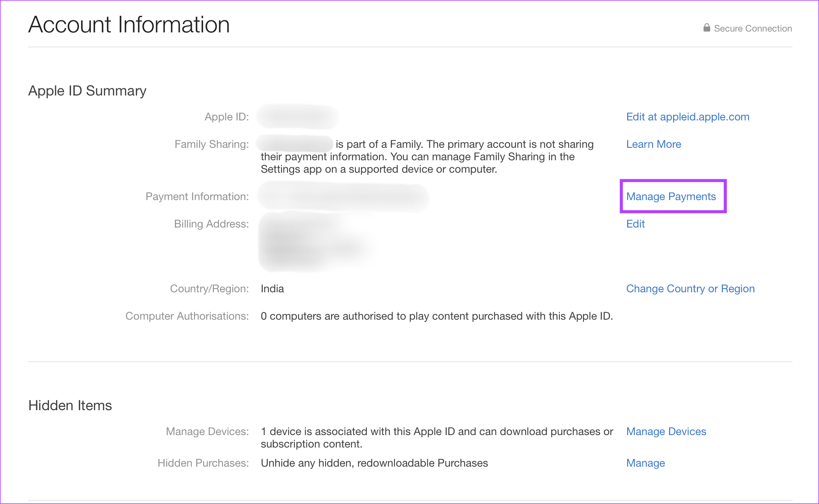Open the Manage Devices link
The width and height of the screenshot is (819, 504).
pyautogui.click(x=666, y=431)
